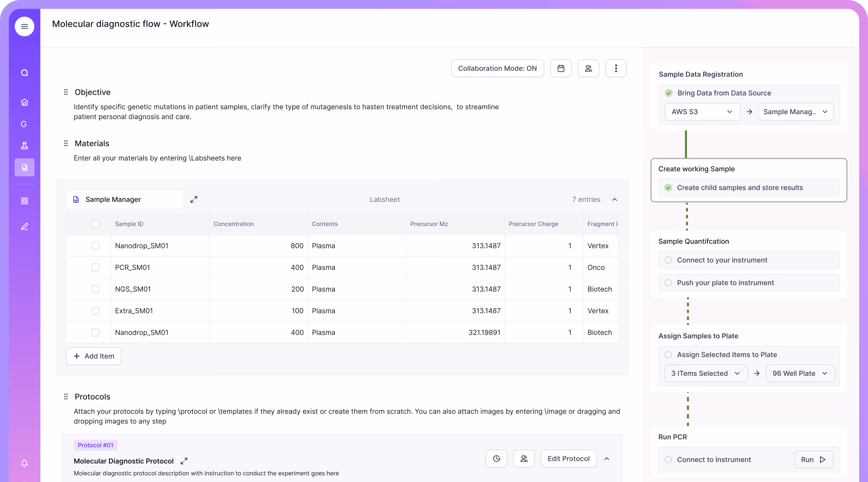Image resolution: width=868 pixels, height=482 pixels.
Task: Click the notification bell icon
Action: [24, 463]
